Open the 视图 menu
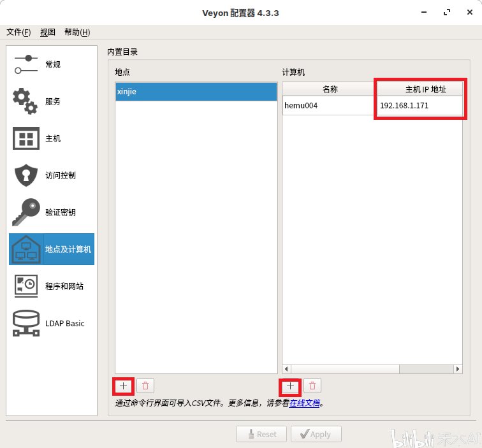Image resolution: width=482 pixels, height=448 pixels. tap(48, 32)
